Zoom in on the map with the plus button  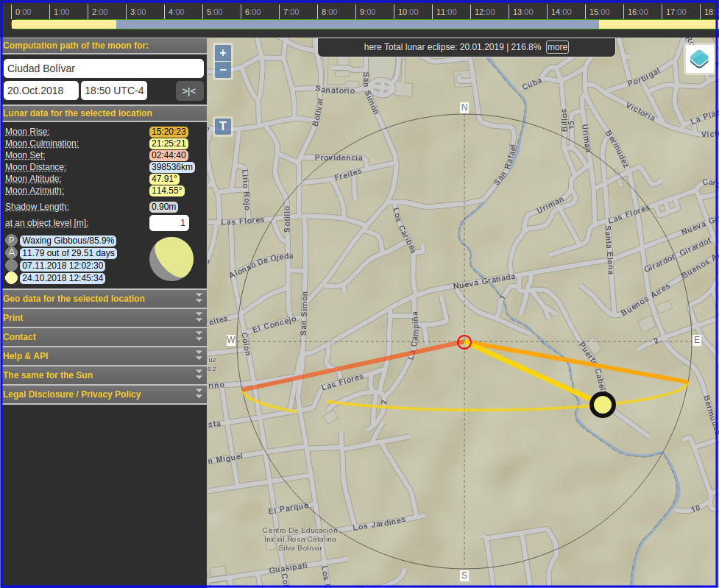coord(222,53)
